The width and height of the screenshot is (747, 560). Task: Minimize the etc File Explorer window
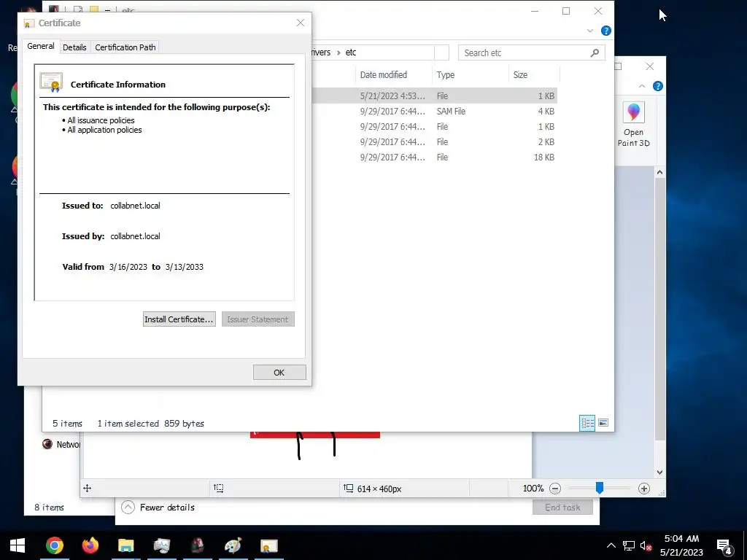pos(535,11)
